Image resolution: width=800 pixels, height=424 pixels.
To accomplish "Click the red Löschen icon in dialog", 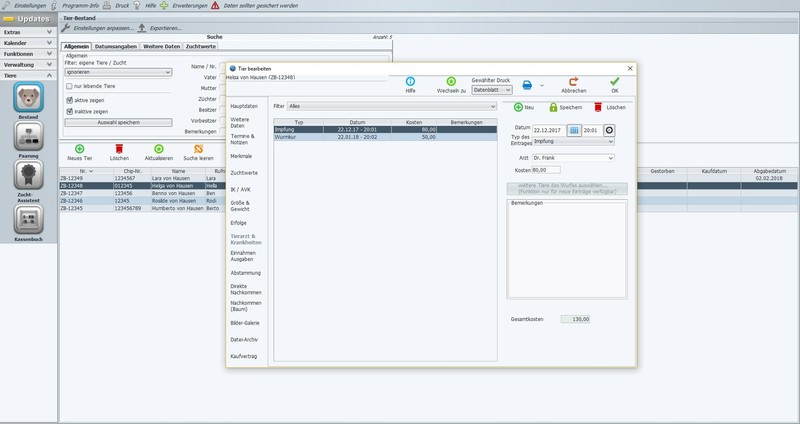I will click(x=598, y=107).
